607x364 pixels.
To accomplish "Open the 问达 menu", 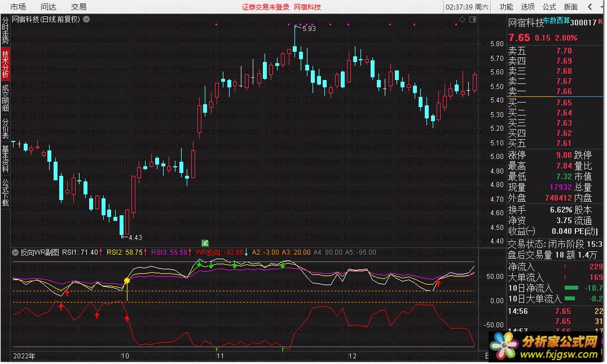I will click(x=49, y=7).
